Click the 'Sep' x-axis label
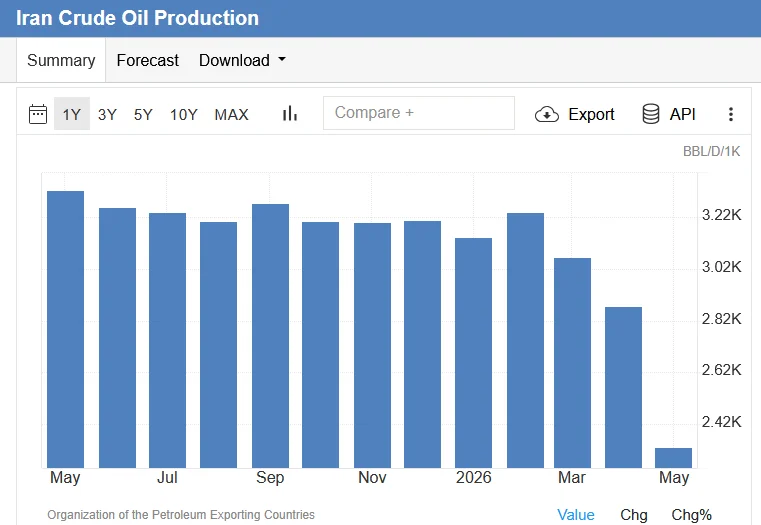The width and height of the screenshot is (761, 525). click(x=270, y=477)
